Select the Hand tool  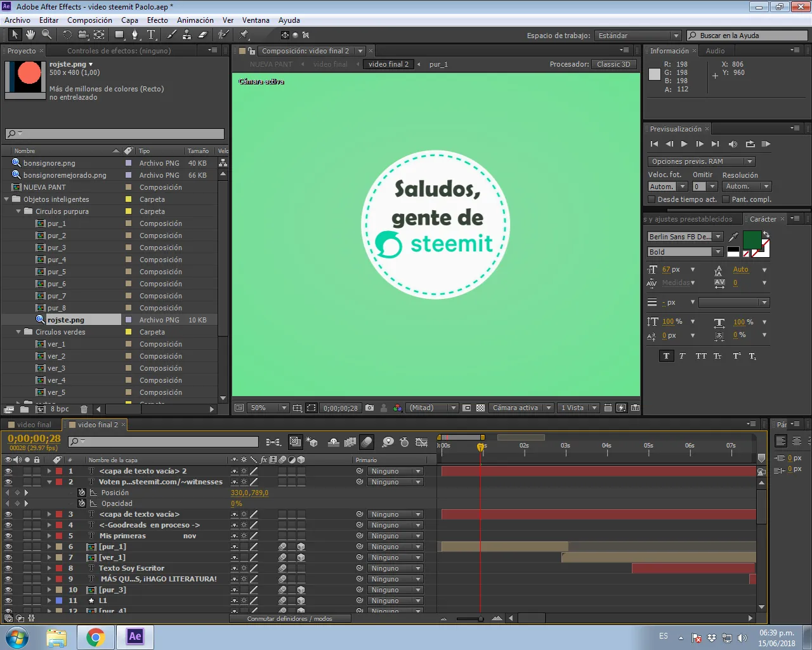[30, 34]
